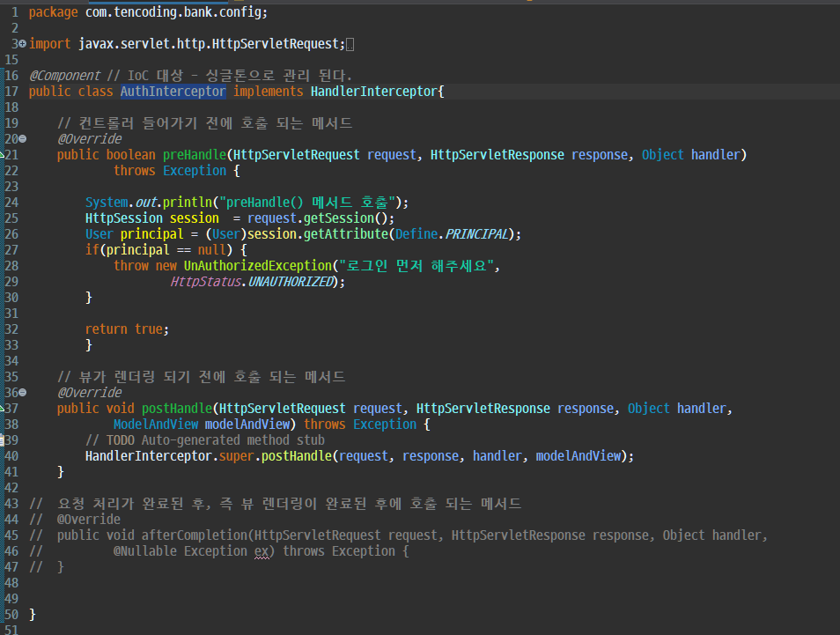Click System on the println line
Image resolution: width=840 pixels, height=635 pixels.
point(107,203)
